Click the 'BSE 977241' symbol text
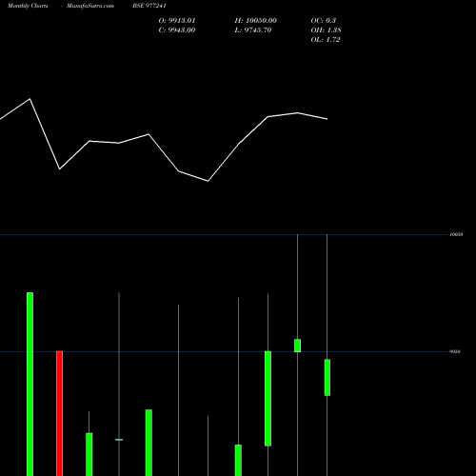476x476 pixels. tap(149, 6)
